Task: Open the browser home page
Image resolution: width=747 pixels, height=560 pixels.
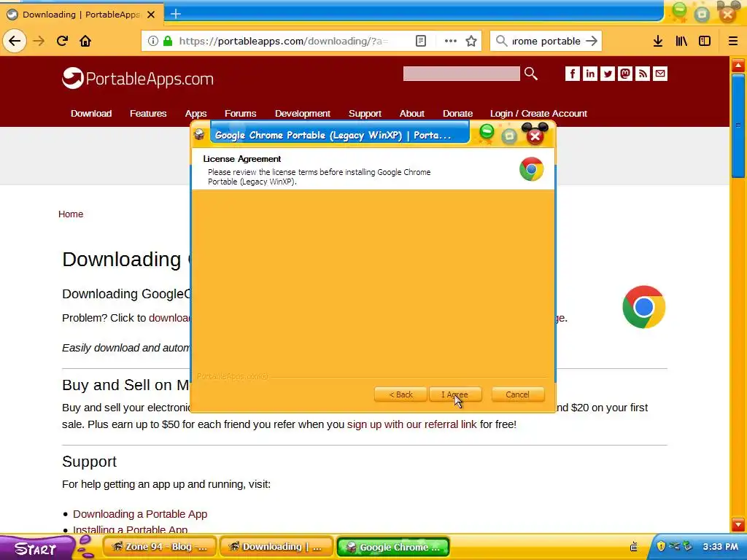Action: pos(85,41)
